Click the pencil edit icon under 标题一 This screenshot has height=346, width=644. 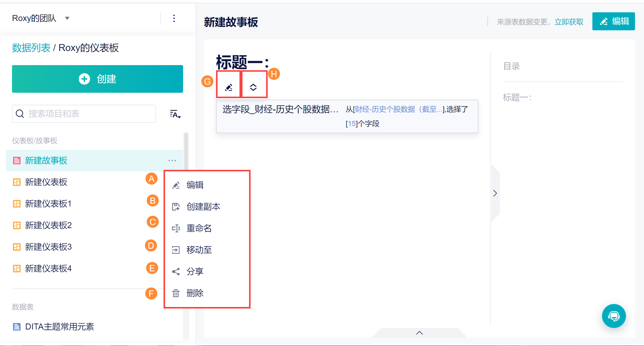(x=229, y=87)
